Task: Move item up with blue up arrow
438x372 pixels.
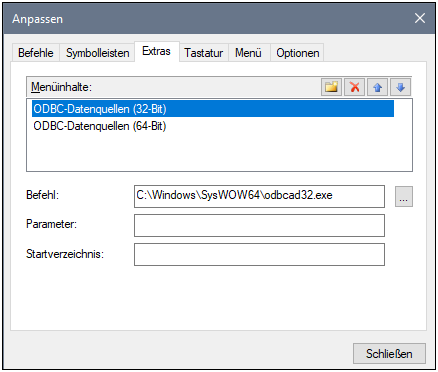Action: coord(377,87)
